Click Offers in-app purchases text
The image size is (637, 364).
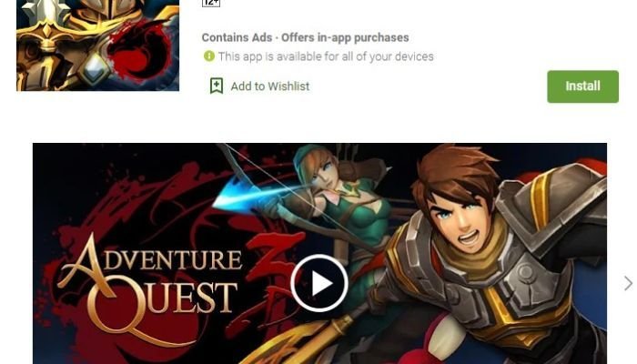point(345,37)
